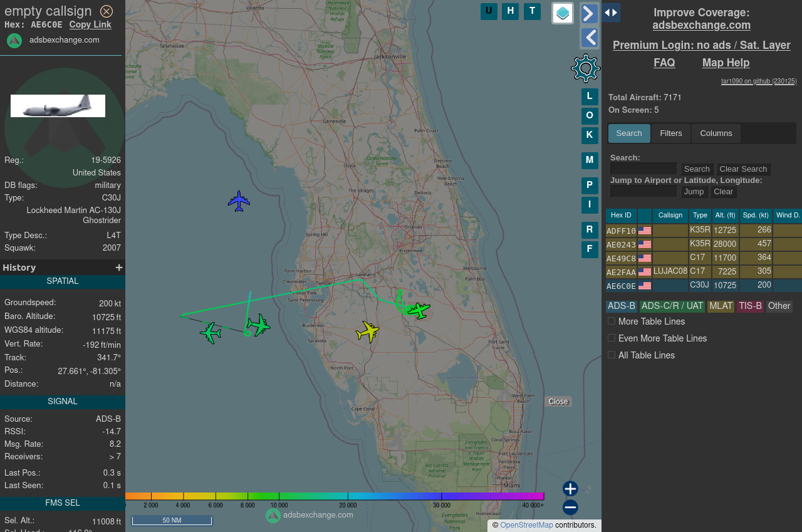Toggle the P map button
Screen dimensions: 802x532
(590, 185)
